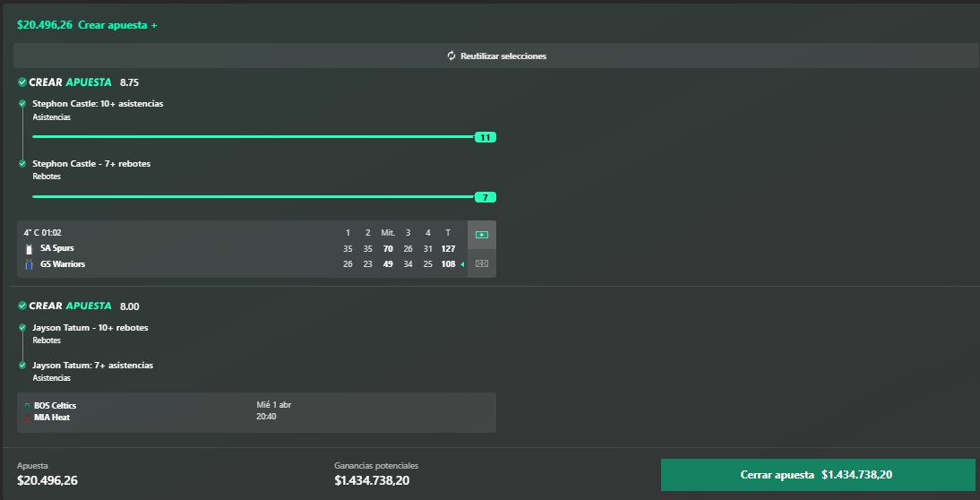Click green check beside Crear Apuesta 8.75
The height and width of the screenshot is (500, 980).
[21, 82]
